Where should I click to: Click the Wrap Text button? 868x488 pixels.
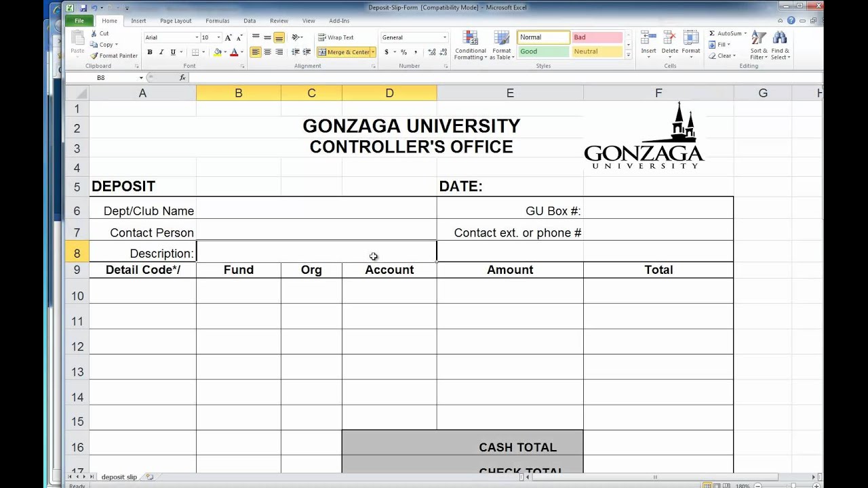point(336,37)
